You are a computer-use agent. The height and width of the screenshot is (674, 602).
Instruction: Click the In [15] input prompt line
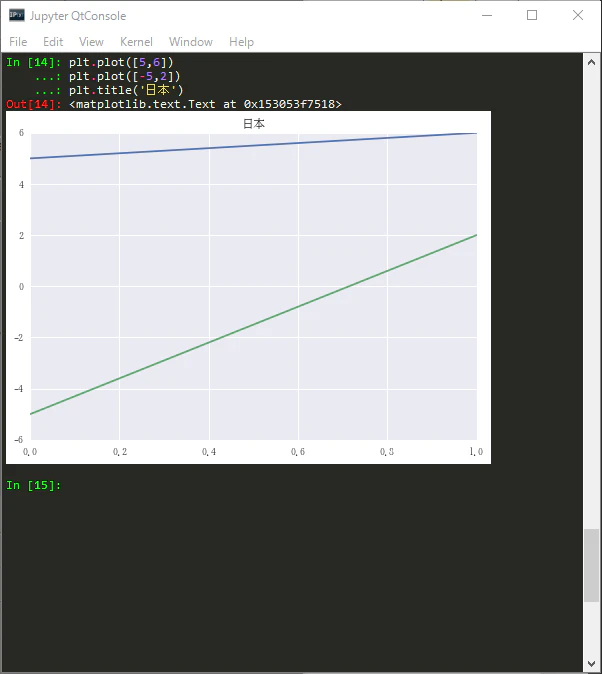(x=34, y=485)
